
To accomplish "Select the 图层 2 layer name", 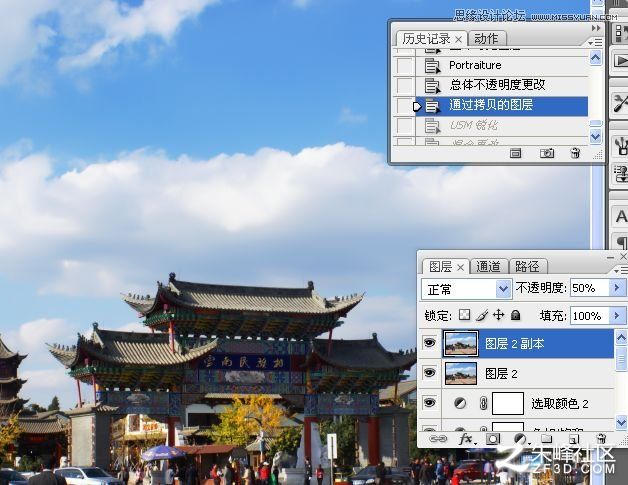I will 501,374.
